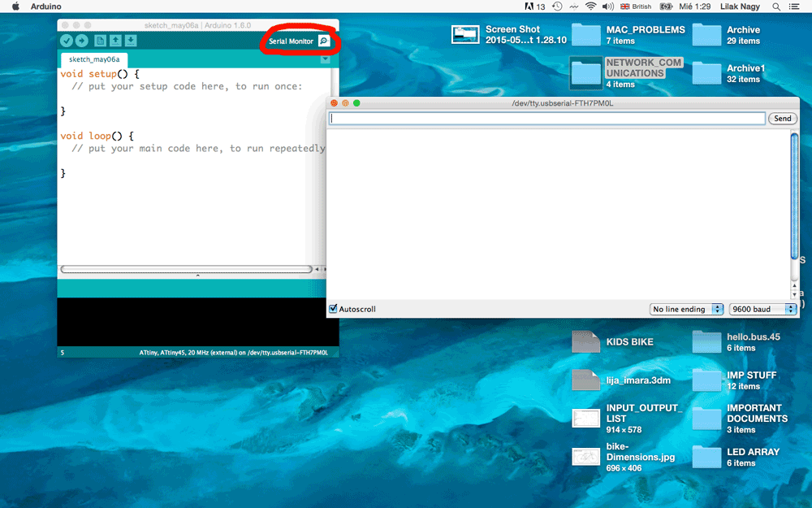Click the Wi-Fi icon in menu bar
The width and height of the screenshot is (812, 508).
pos(590,7)
